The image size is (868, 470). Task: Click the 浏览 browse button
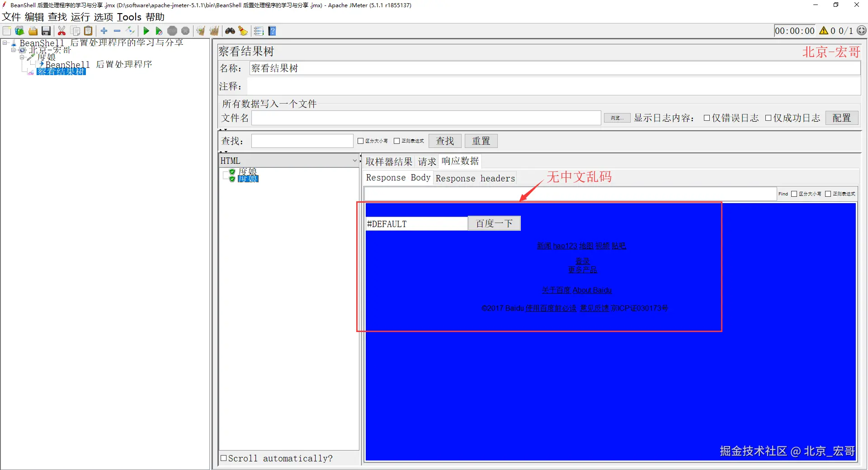point(617,118)
